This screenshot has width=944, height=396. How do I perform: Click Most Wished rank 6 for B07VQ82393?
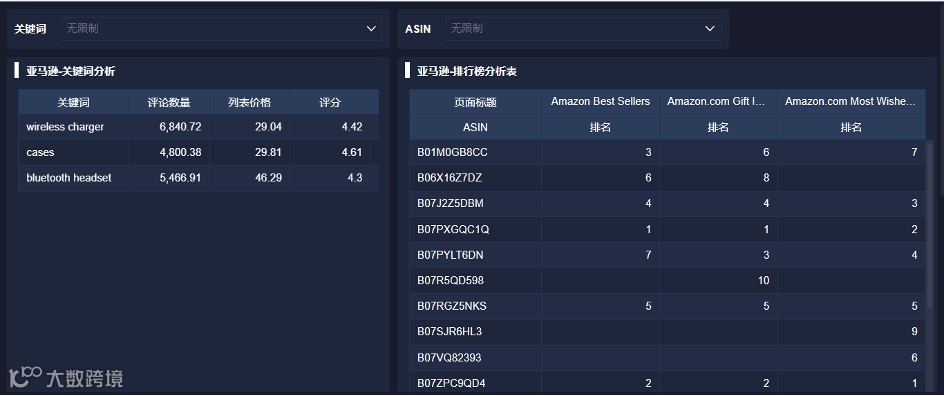[914, 357]
